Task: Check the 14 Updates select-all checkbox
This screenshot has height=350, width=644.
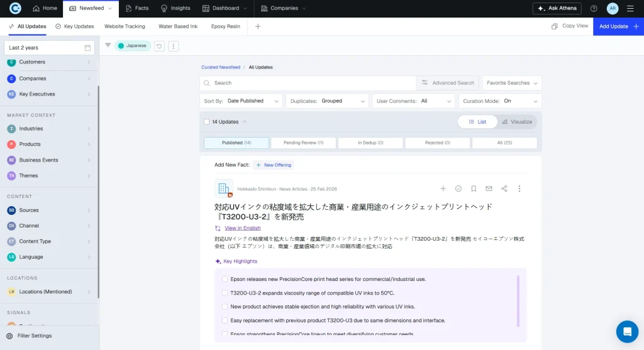Action: click(206, 122)
